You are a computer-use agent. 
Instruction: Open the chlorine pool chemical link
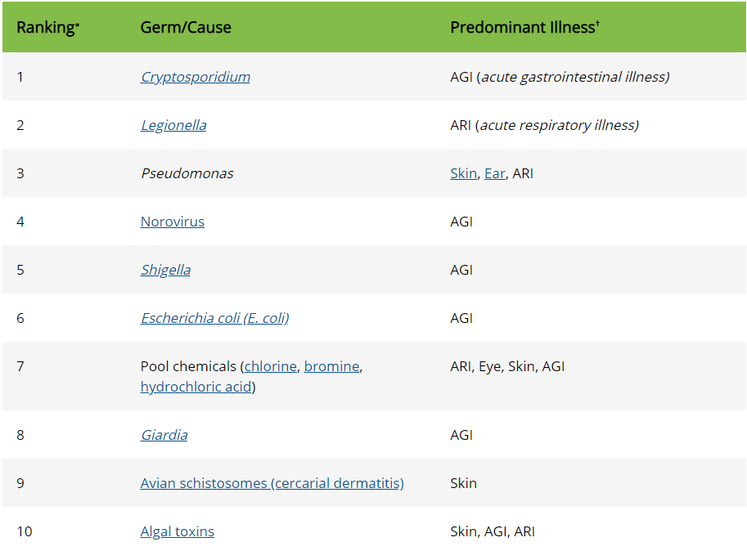point(270,366)
